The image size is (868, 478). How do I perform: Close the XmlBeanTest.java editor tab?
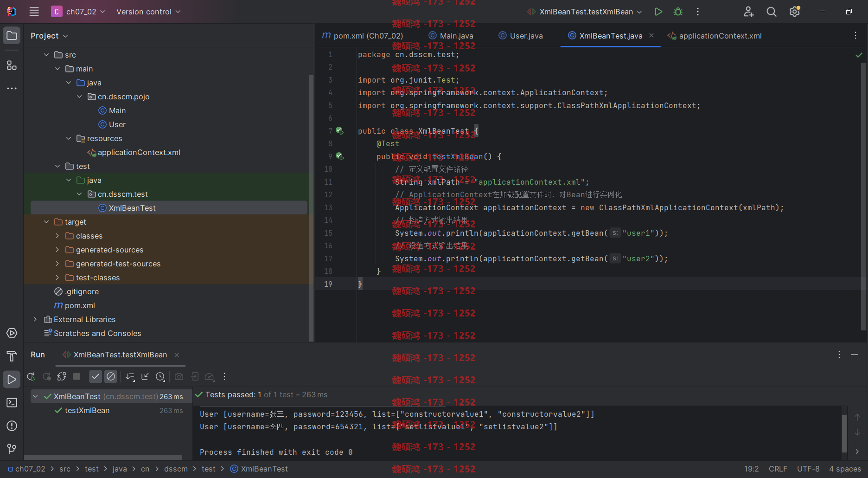pos(651,36)
